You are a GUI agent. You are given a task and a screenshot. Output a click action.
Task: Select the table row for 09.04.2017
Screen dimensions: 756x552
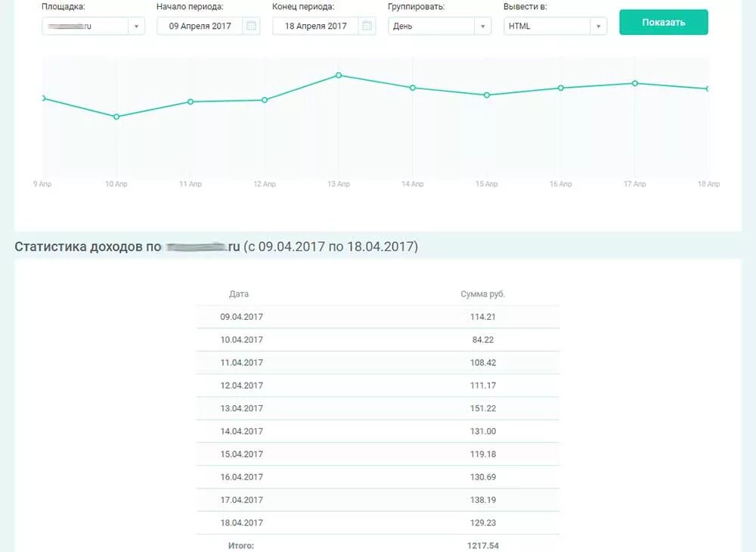click(x=378, y=317)
